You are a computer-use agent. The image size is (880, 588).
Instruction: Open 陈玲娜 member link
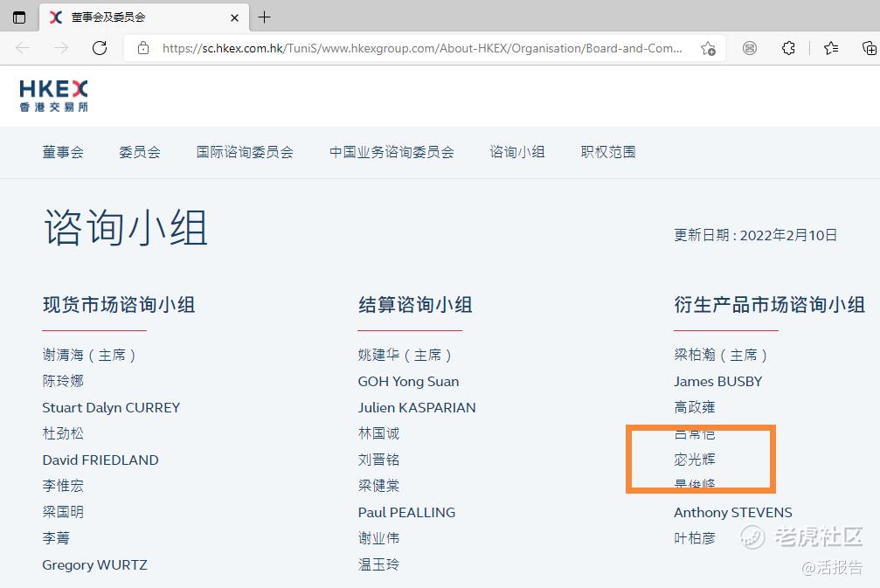[x=63, y=381]
